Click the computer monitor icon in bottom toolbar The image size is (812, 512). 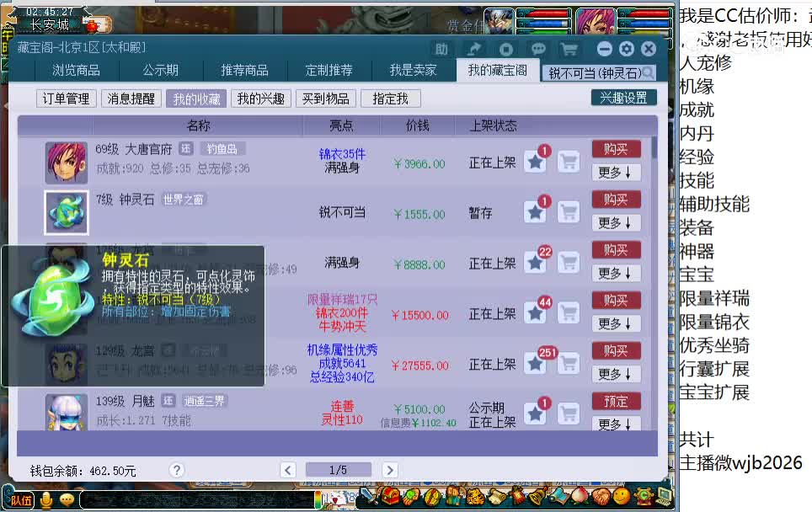tap(664, 497)
